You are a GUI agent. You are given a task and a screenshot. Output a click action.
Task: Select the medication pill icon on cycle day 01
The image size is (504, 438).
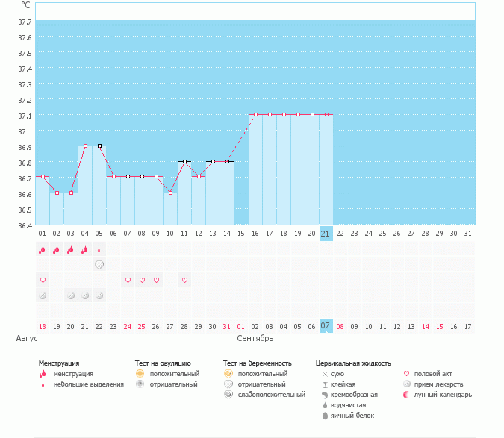[x=43, y=295]
